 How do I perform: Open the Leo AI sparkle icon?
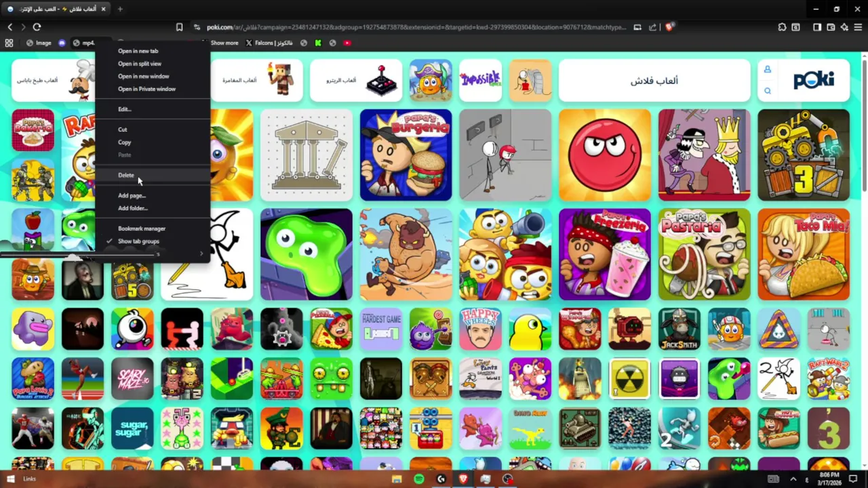click(x=844, y=27)
